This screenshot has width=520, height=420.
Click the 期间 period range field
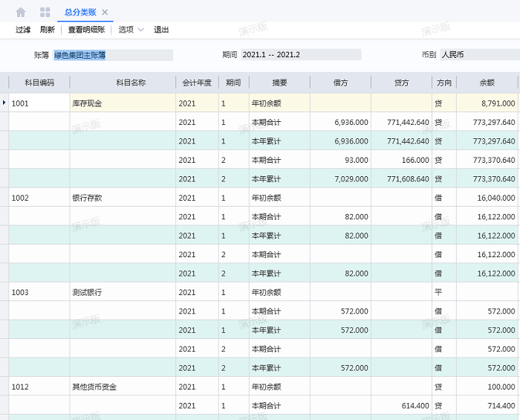pyautogui.click(x=300, y=55)
